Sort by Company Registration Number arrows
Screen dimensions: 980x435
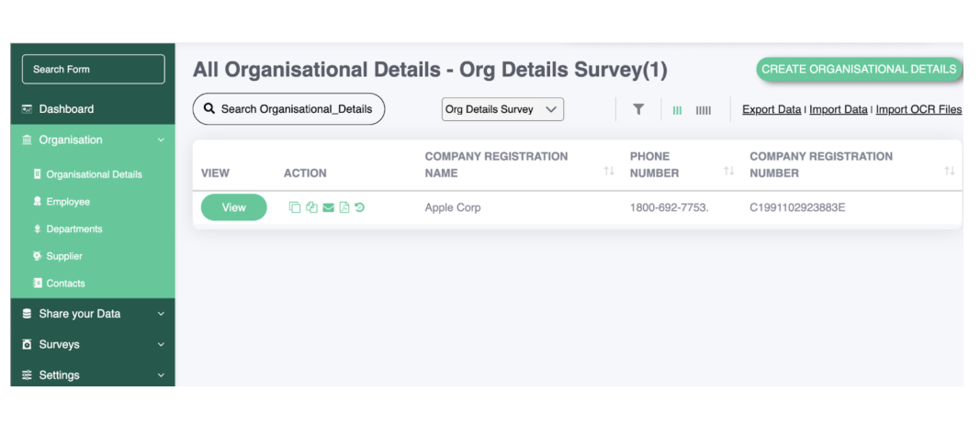click(x=950, y=171)
